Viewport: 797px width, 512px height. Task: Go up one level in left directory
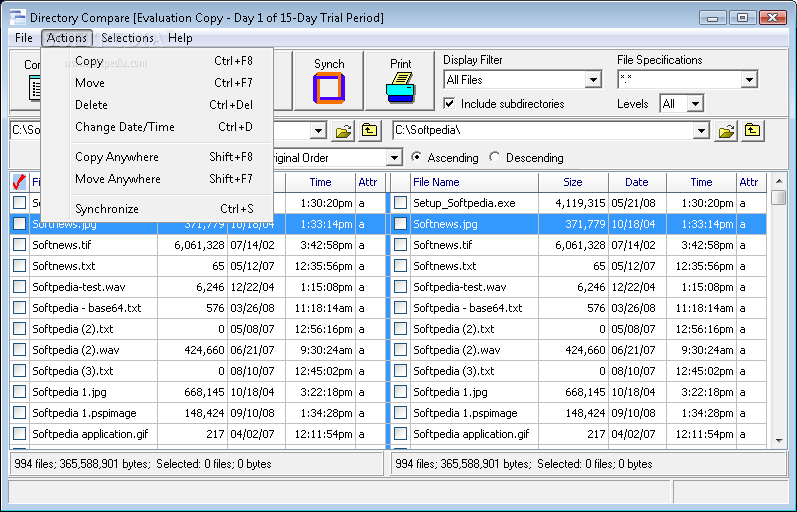pyautogui.click(x=370, y=131)
